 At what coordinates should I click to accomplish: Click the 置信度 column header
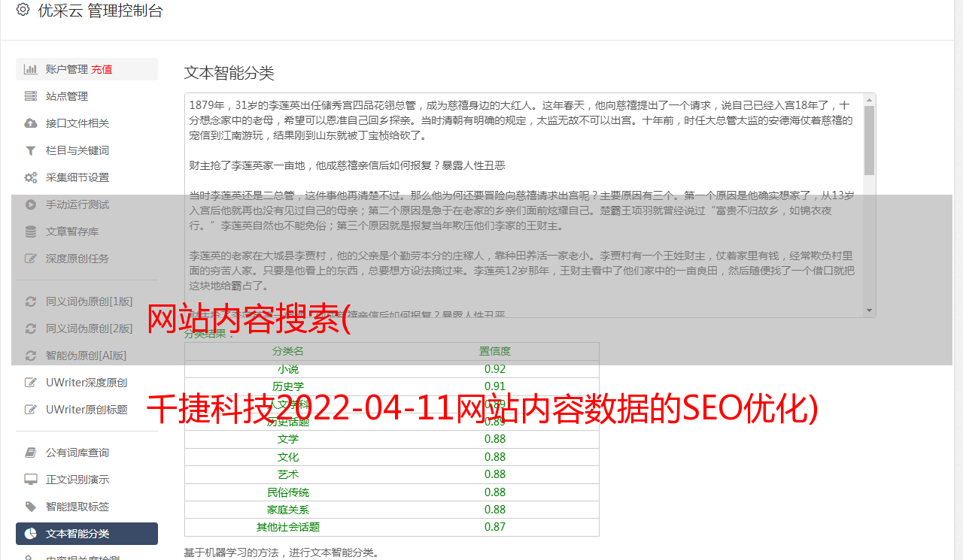tap(495, 351)
